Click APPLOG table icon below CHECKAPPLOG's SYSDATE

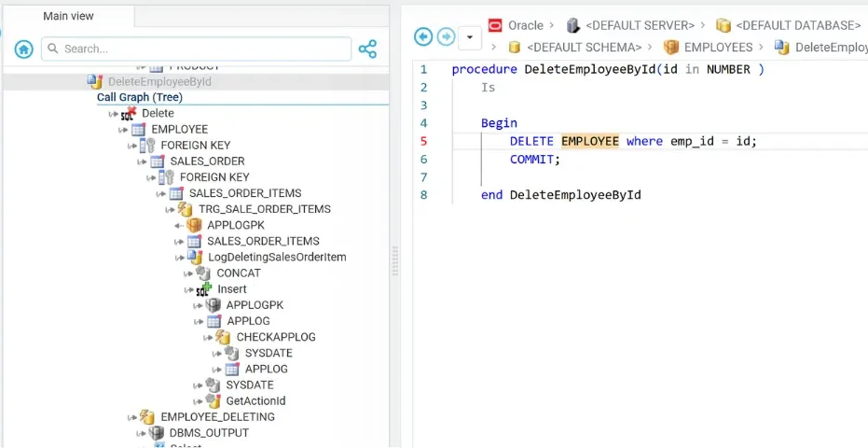tap(232, 370)
